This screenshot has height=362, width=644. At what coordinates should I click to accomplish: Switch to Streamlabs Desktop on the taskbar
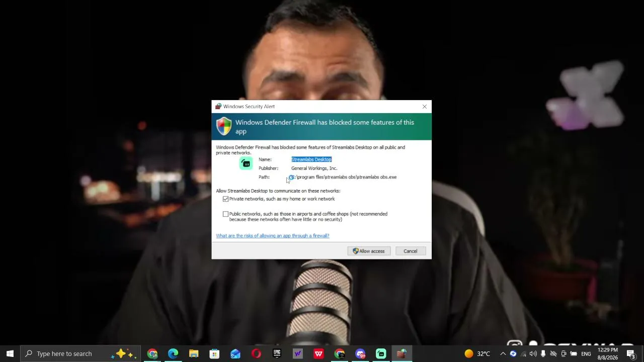coord(381,353)
